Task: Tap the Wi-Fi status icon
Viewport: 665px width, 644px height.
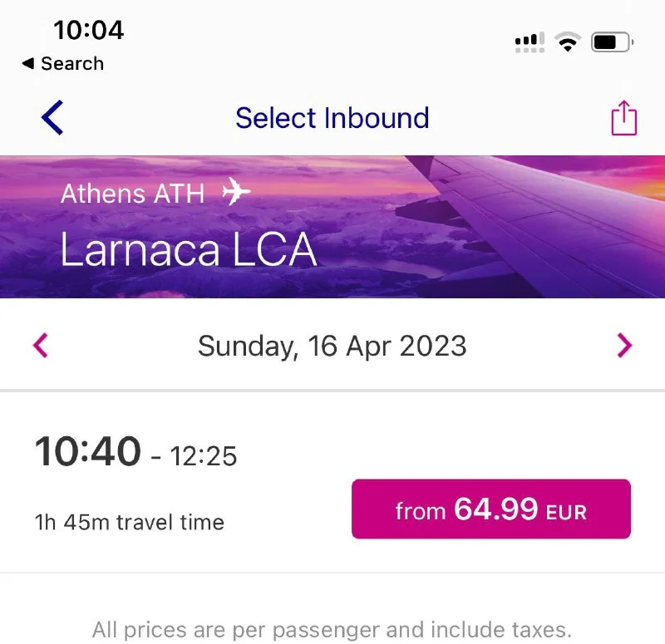Action: (x=569, y=42)
